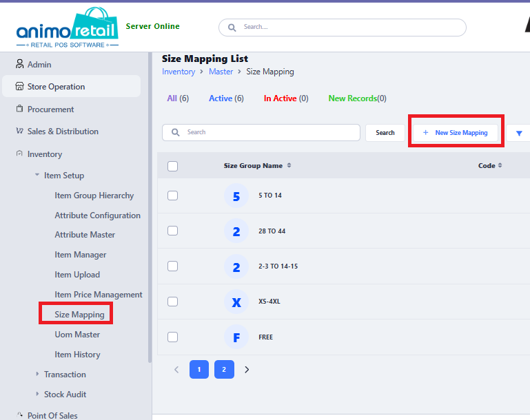Go to page 1

tap(199, 369)
